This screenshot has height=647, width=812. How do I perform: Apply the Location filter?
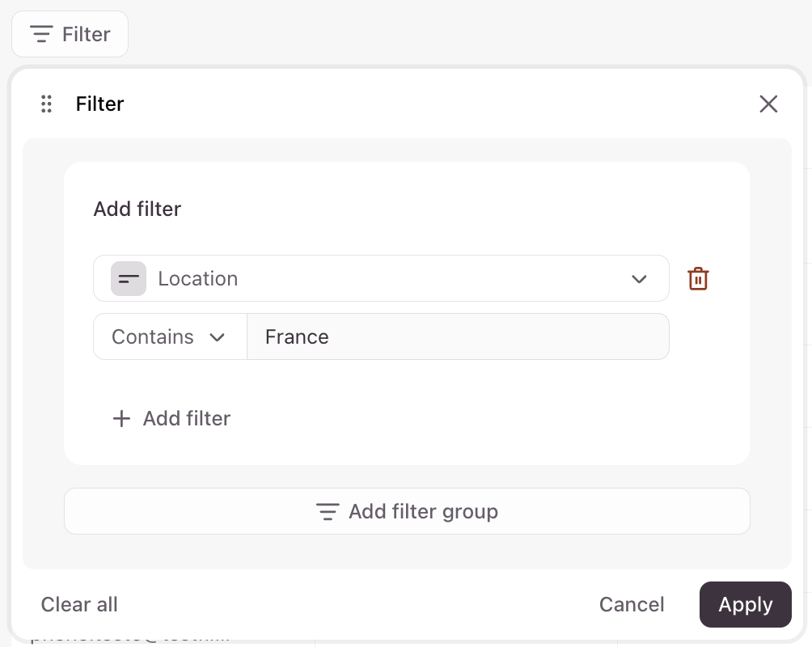click(745, 605)
